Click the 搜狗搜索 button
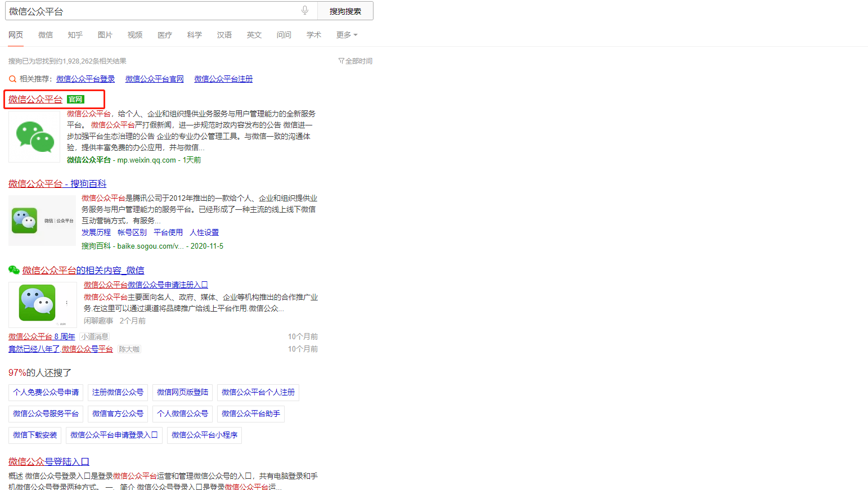This screenshot has height=490, width=868. pyautogui.click(x=345, y=11)
